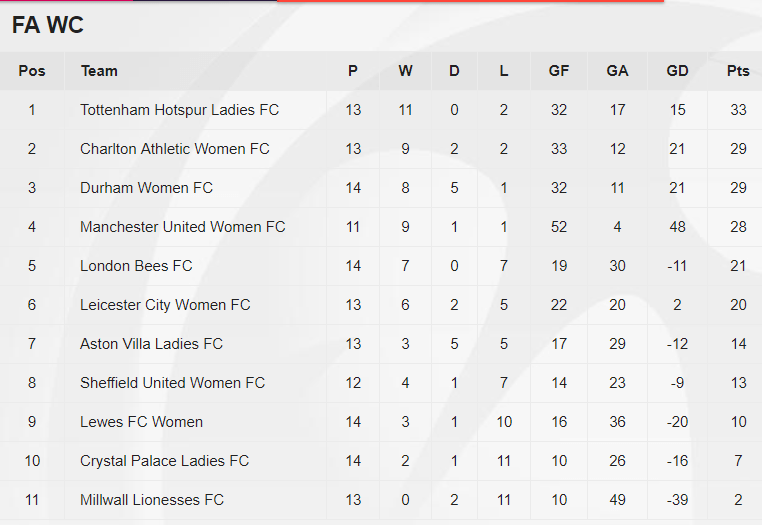This screenshot has height=525, width=762.
Task: Click the FA WC table heading
Action: point(48,25)
